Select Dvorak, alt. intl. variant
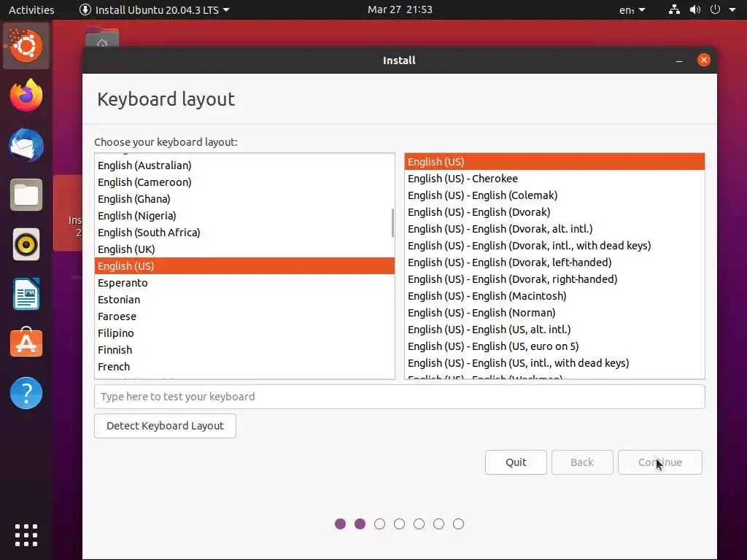 (554, 228)
